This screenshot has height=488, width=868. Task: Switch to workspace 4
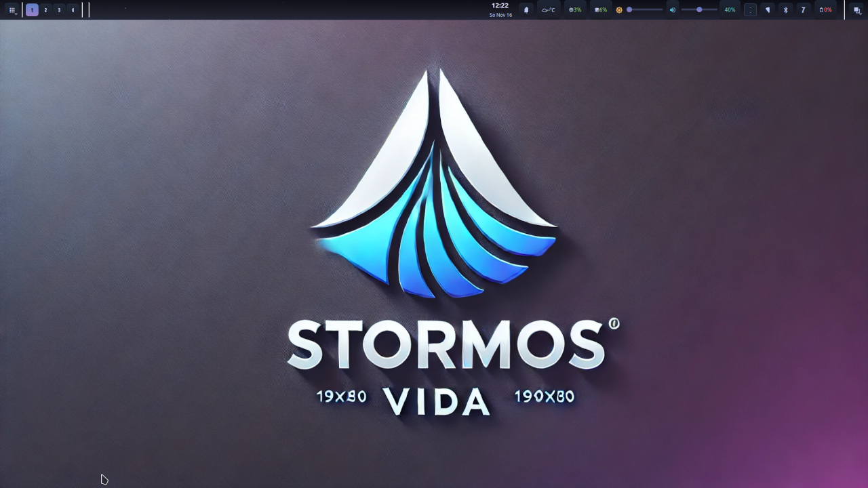pos(73,10)
